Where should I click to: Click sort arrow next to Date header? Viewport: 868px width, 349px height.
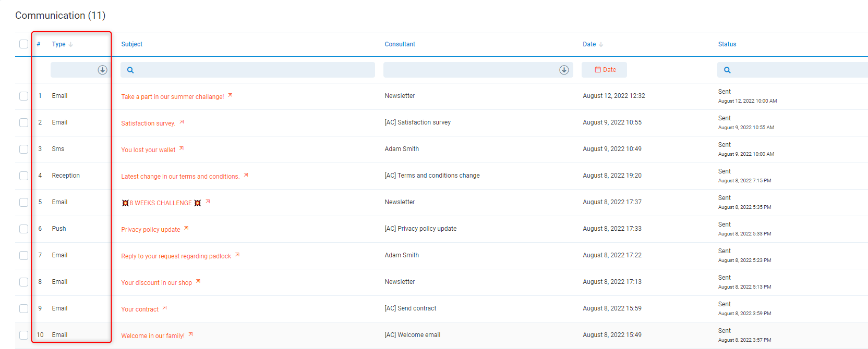[x=601, y=45]
